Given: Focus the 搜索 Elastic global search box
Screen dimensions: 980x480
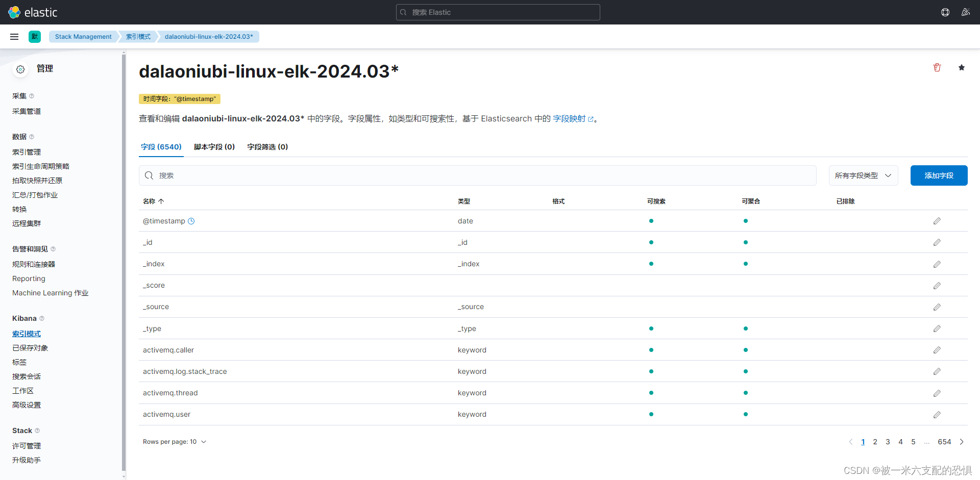Looking at the screenshot, I should point(498,12).
